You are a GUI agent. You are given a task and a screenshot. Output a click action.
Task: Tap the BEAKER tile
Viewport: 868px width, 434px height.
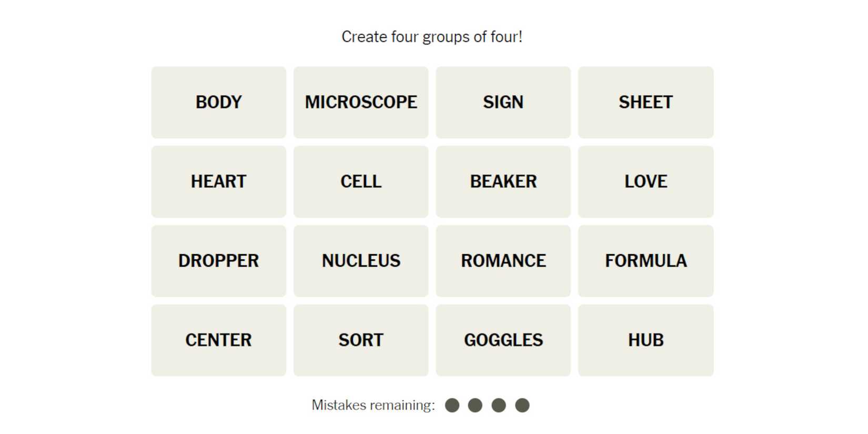click(x=503, y=181)
